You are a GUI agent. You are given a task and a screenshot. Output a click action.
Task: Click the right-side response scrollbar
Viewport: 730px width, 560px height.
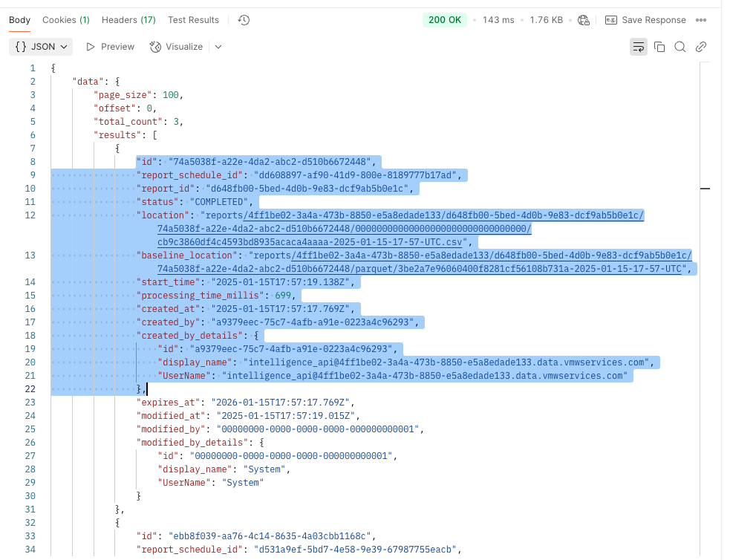(704, 189)
